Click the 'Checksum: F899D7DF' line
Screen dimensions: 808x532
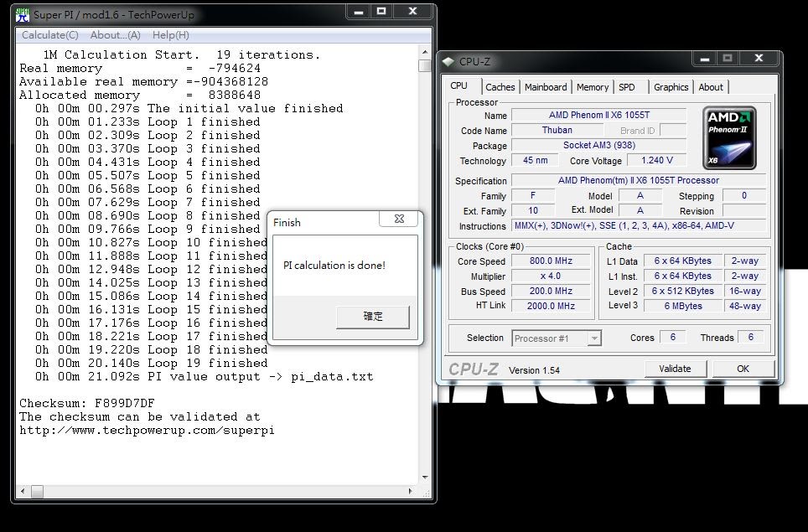click(x=87, y=403)
